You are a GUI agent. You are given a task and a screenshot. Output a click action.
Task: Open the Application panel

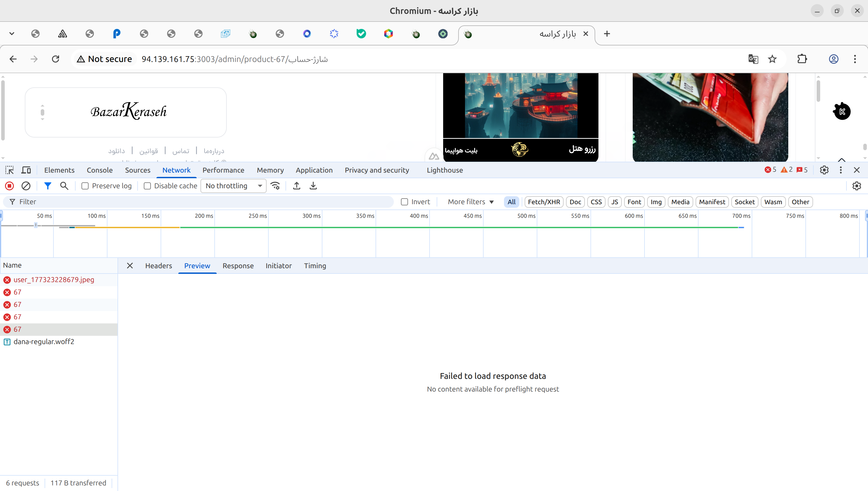pyautogui.click(x=314, y=170)
